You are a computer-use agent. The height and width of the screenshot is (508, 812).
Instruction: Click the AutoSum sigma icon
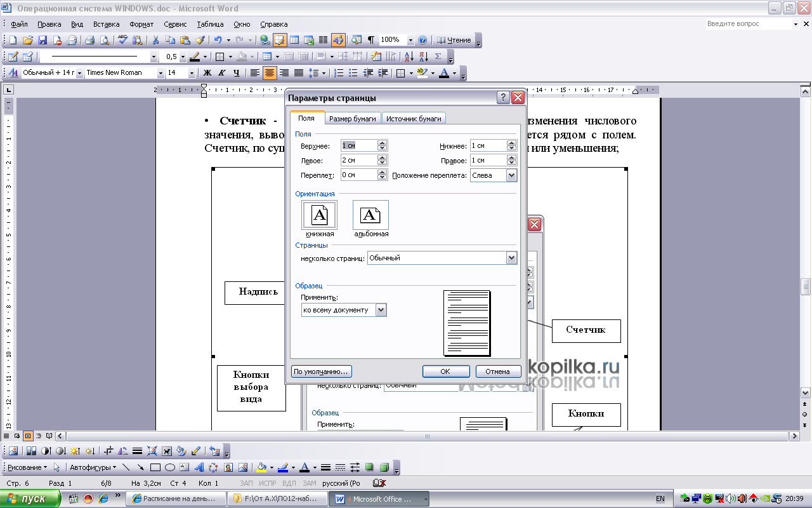coord(438,57)
